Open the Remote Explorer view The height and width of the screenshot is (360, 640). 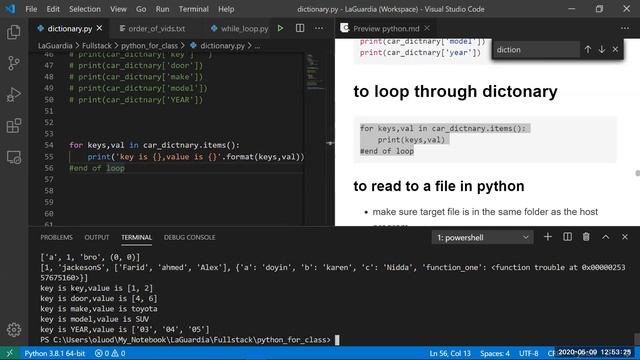(13, 157)
